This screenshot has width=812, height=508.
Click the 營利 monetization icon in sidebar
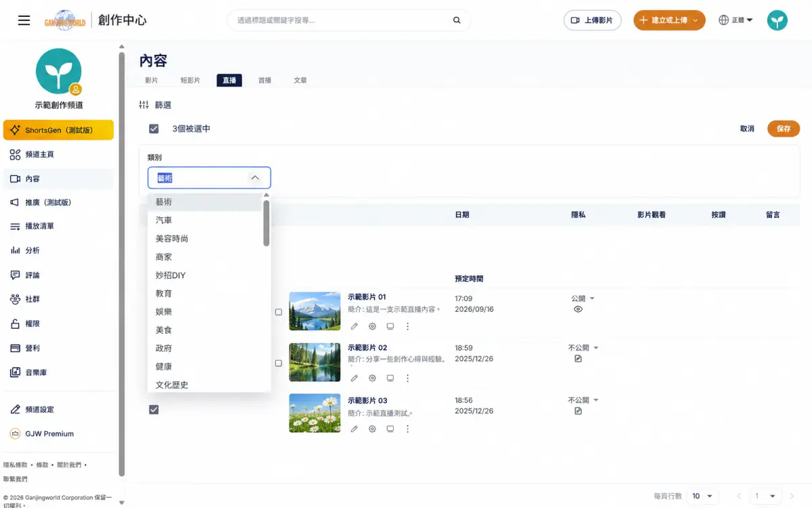[x=15, y=348]
